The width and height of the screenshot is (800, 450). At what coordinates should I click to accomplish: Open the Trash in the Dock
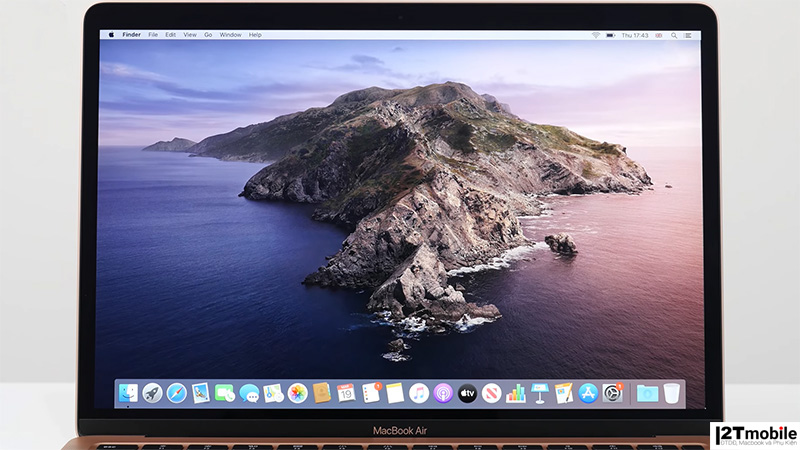(x=671, y=393)
